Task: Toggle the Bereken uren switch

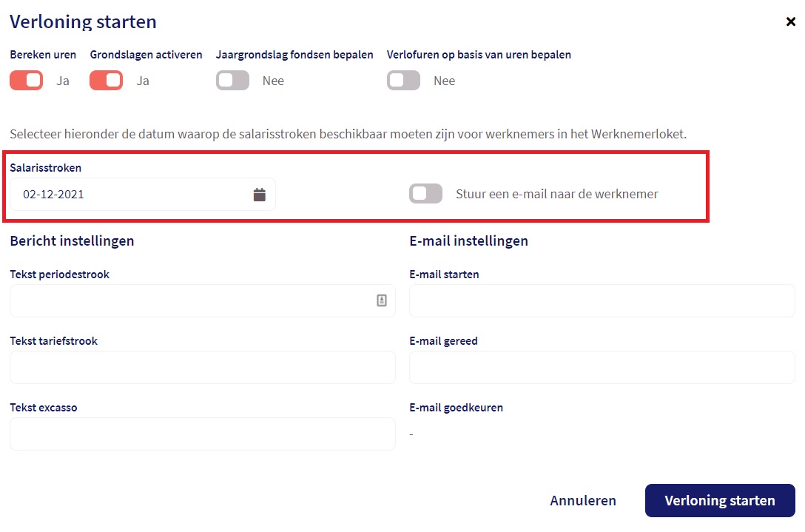Action: (26, 81)
